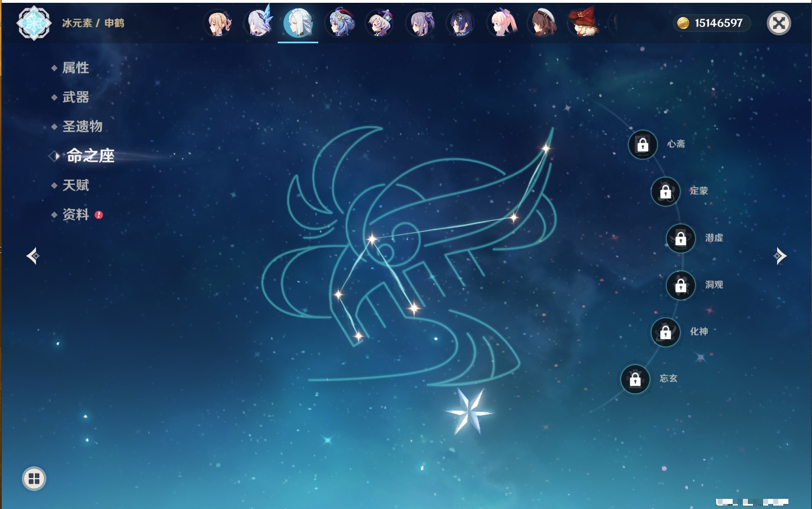Open the 资料 profile menu

coord(75,214)
